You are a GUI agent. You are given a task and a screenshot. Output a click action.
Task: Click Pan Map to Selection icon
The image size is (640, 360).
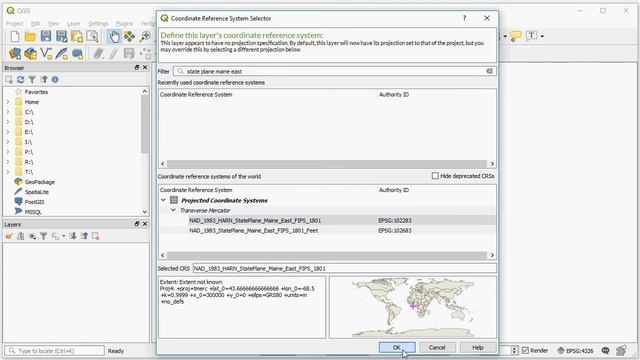coord(129,36)
